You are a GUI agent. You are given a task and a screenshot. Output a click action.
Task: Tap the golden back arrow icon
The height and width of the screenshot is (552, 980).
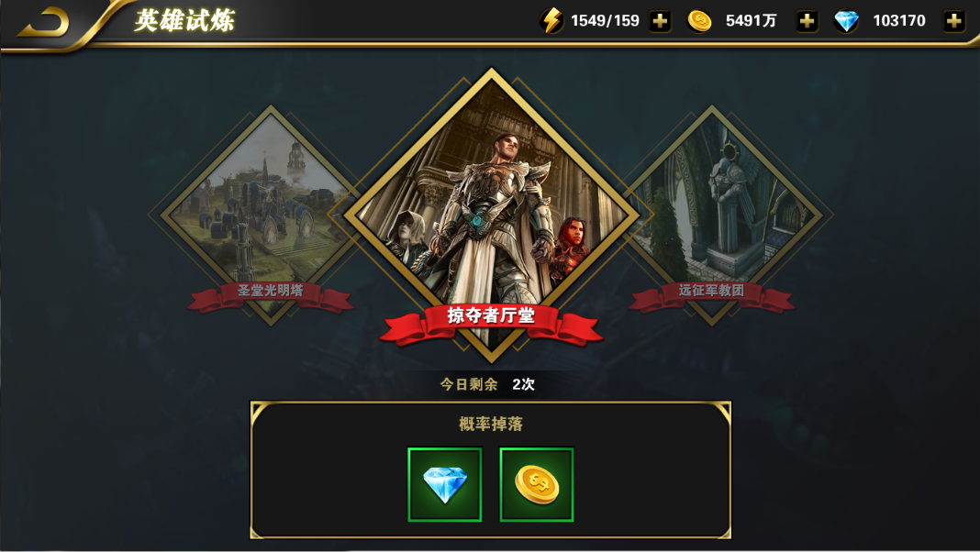click(44, 23)
